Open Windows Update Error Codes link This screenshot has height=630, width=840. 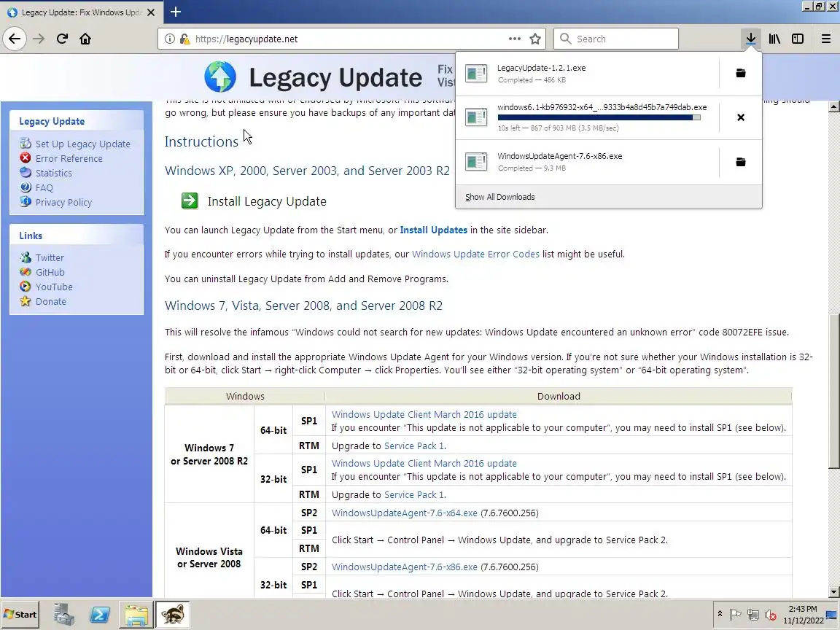coord(475,254)
